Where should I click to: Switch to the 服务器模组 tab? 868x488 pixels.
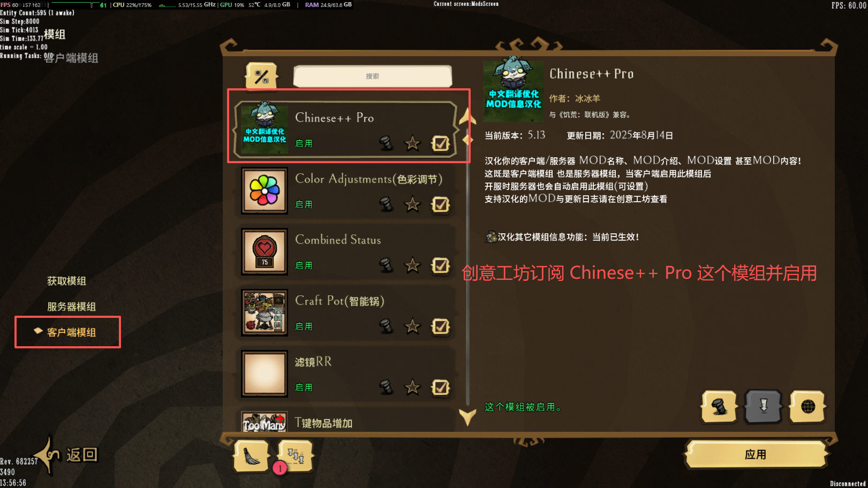tap(71, 307)
